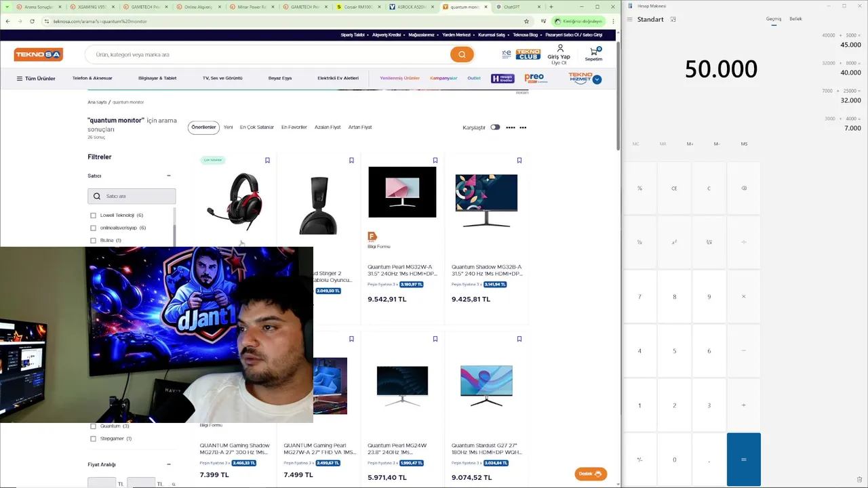Open Chrome three-dot browser menu
The height and width of the screenshot is (488, 868).
pos(614,21)
